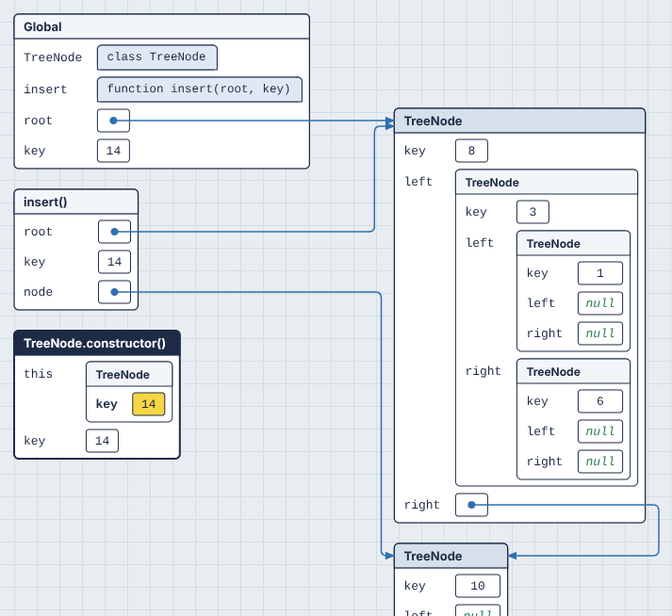Select the key value 3

click(533, 212)
